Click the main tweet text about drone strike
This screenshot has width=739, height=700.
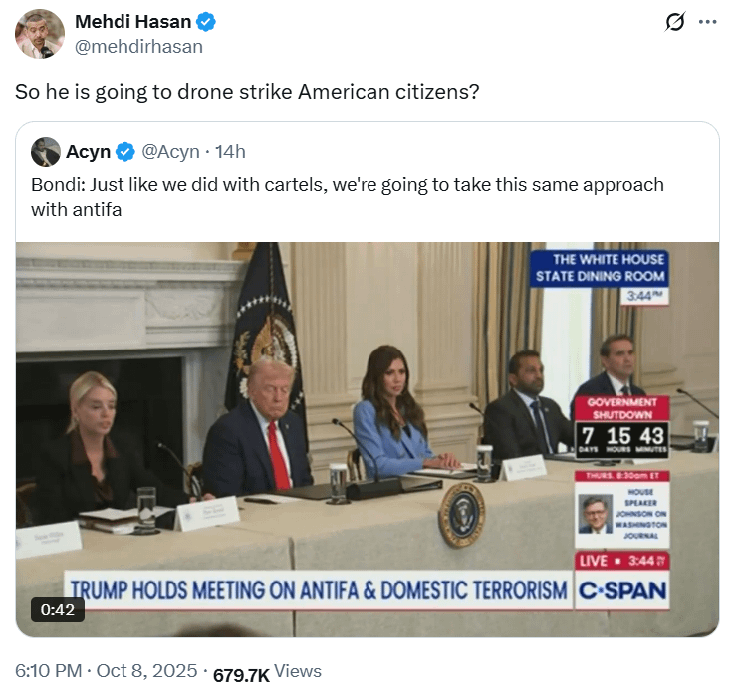pos(247,92)
